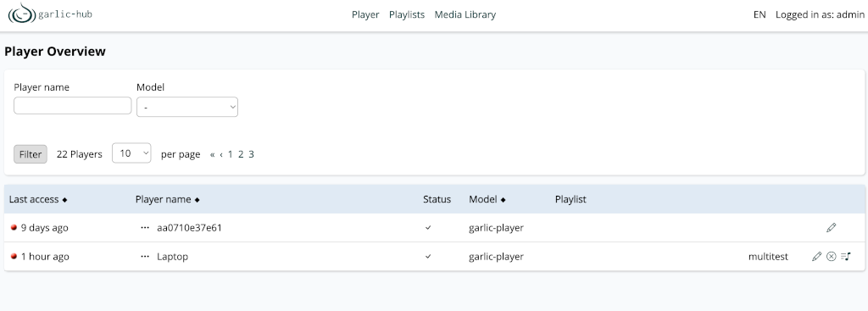868x311 pixels.
Task: Click '1 hour ago' last access
Action: pyautogui.click(x=46, y=257)
